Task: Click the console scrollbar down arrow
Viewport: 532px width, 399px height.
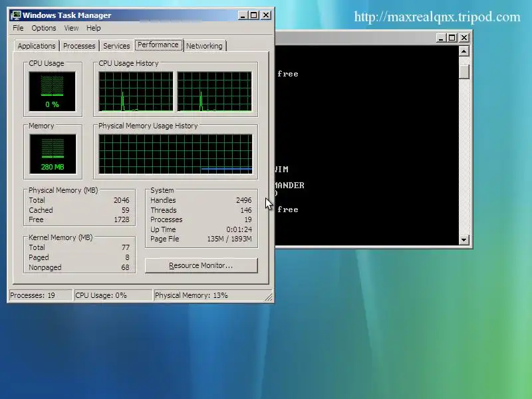Action: click(464, 239)
